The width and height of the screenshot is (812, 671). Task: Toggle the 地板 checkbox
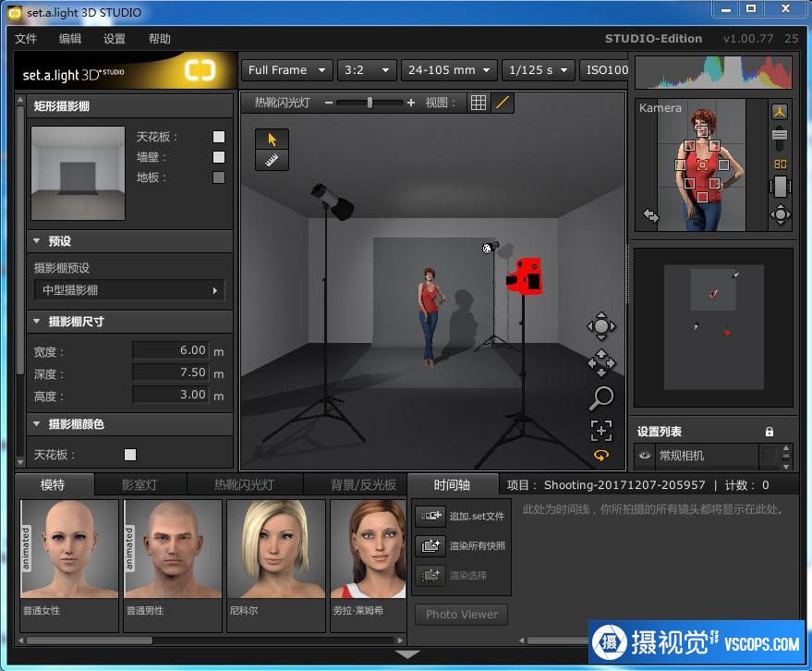click(x=219, y=177)
